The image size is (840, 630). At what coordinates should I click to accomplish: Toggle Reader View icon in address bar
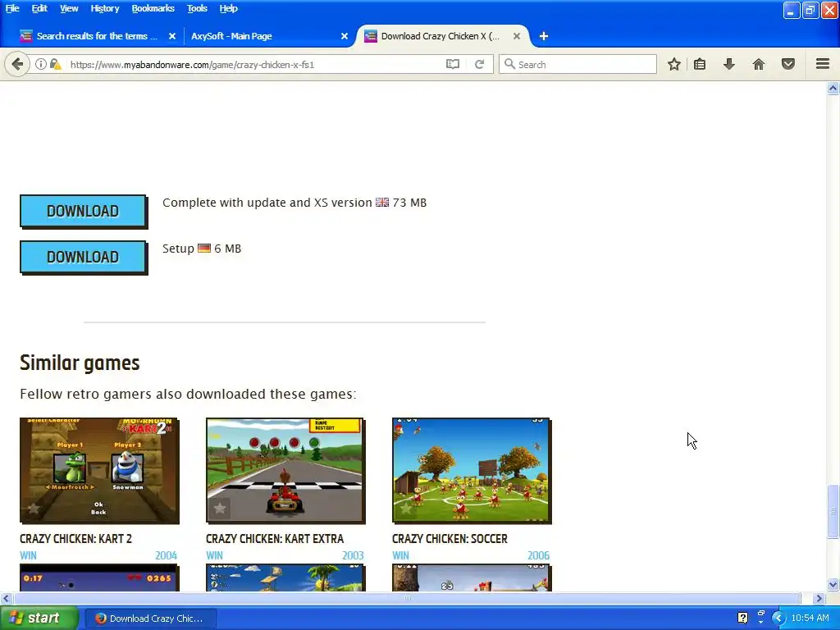coord(453,64)
